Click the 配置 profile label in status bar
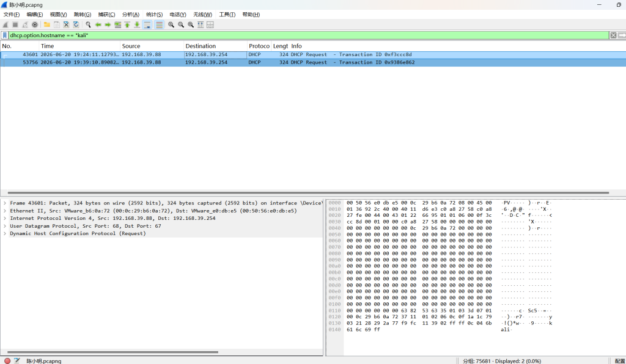Screen dimensions: 626x364 click(x=620, y=361)
